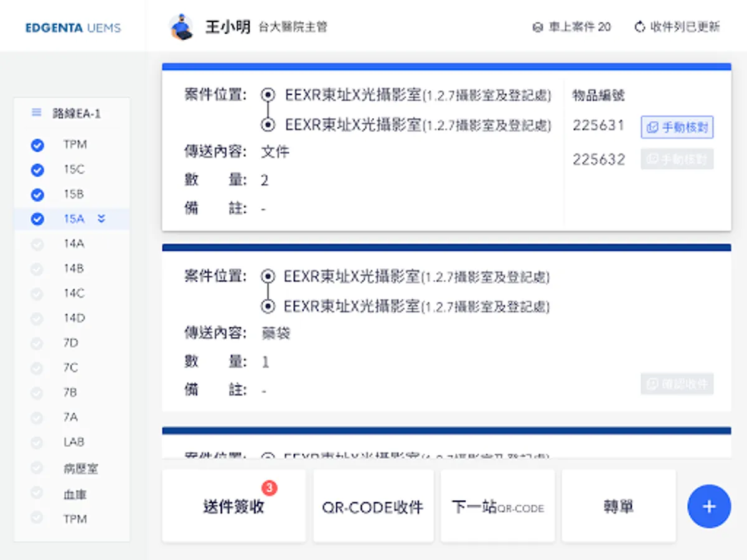Viewport: 747px width, 560px height.
Task: Select the 血庫 station row
Action: coord(72,495)
